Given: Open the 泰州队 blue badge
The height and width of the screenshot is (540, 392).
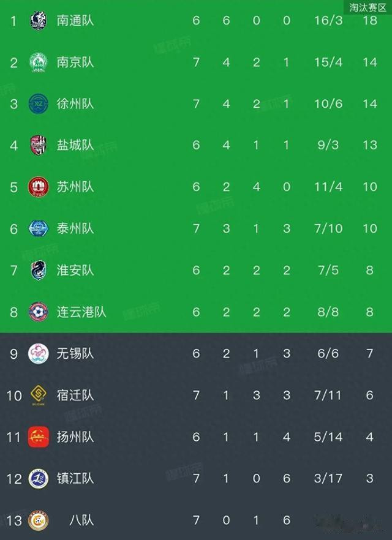Looking at the screenshot, I should [38, 229].
